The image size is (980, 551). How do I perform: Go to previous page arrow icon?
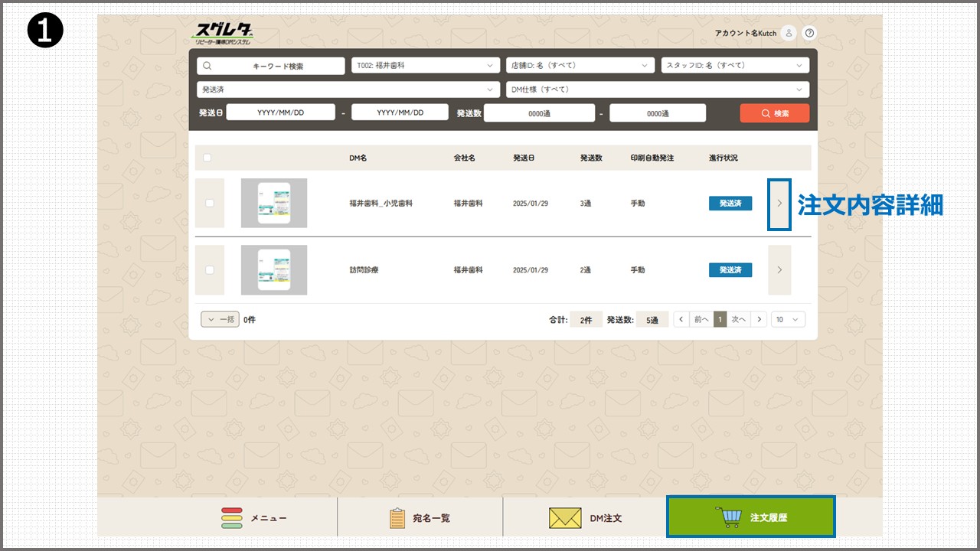(x=681, y=319)
